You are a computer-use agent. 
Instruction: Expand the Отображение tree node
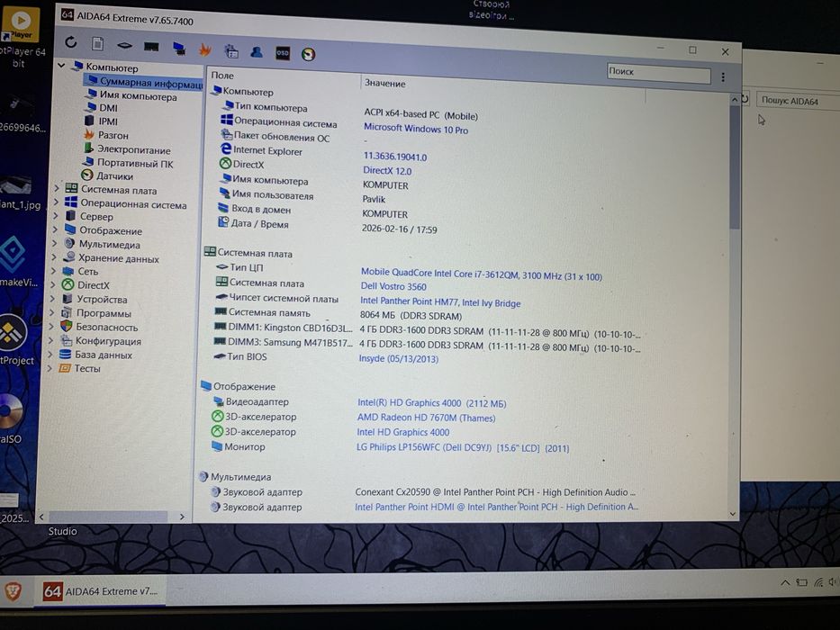point(55,229)
